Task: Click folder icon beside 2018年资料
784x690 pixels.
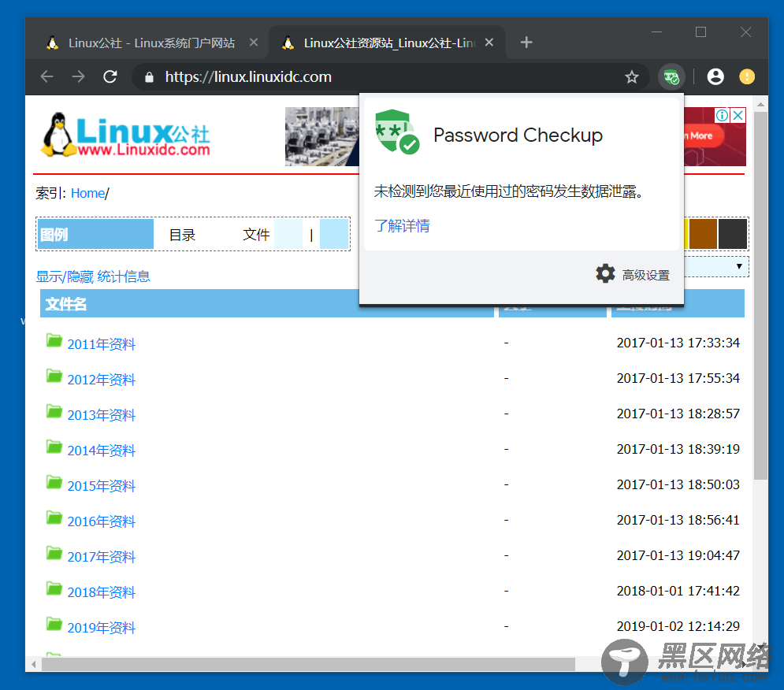Action: (54, 589)
